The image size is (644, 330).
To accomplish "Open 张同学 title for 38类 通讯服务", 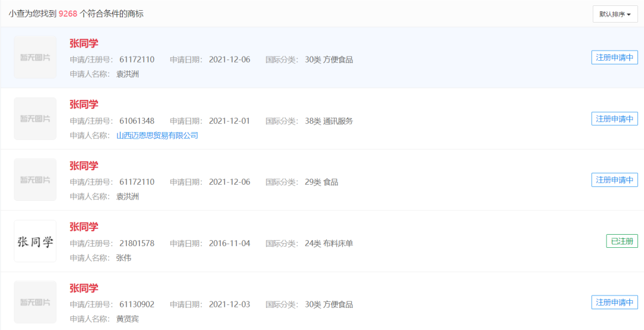I will tap(83, 105).
